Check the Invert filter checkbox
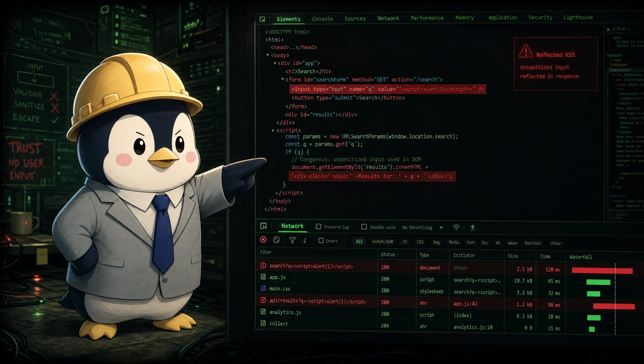Viewport: 644px width, 364px height. tap(321, 241)
